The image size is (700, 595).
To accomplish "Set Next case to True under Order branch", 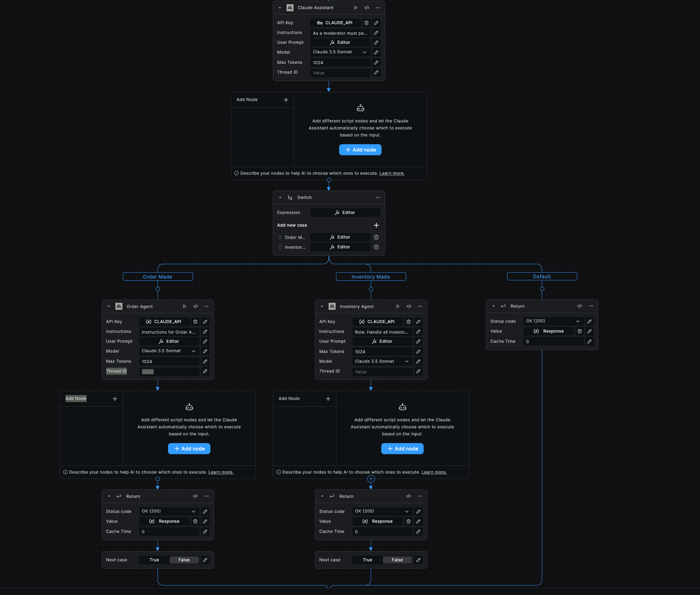I will (x=154, y=560).
